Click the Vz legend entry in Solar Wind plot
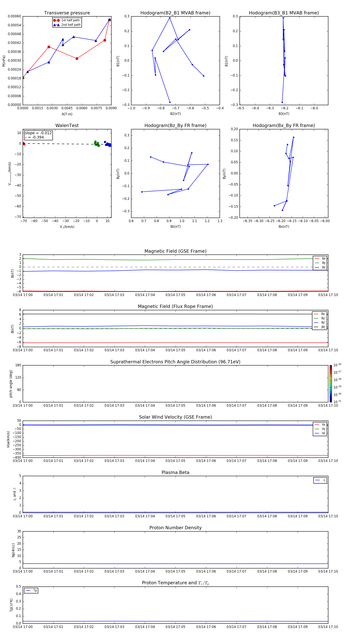 320,433
